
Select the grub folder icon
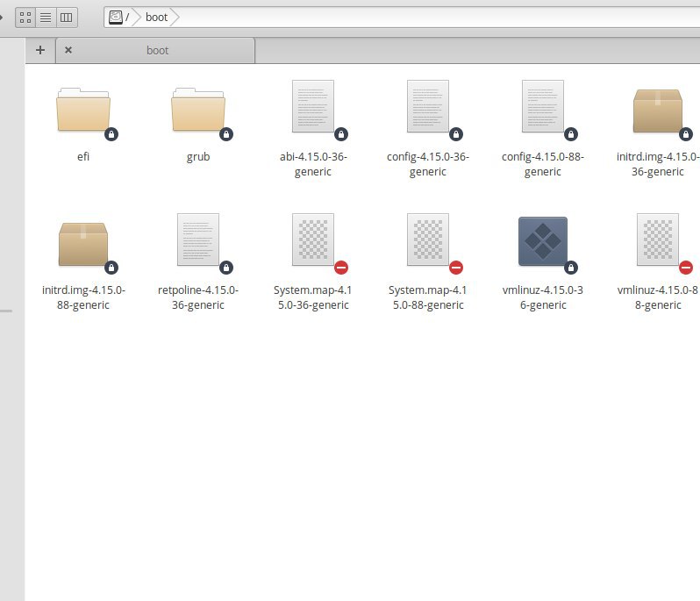pyautogui.click(x=198, y=111)
